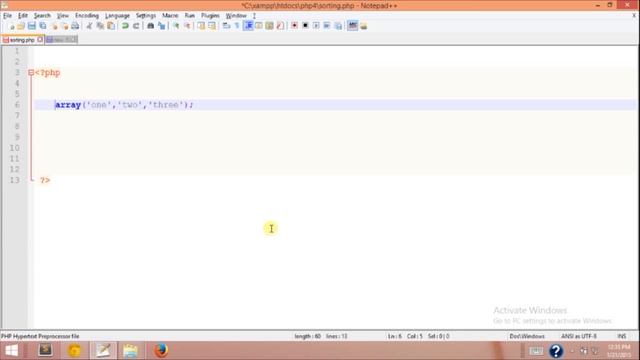Screen dimensions: 640x360
Task: Click line number 6 in margin
Action: point(17,105)
